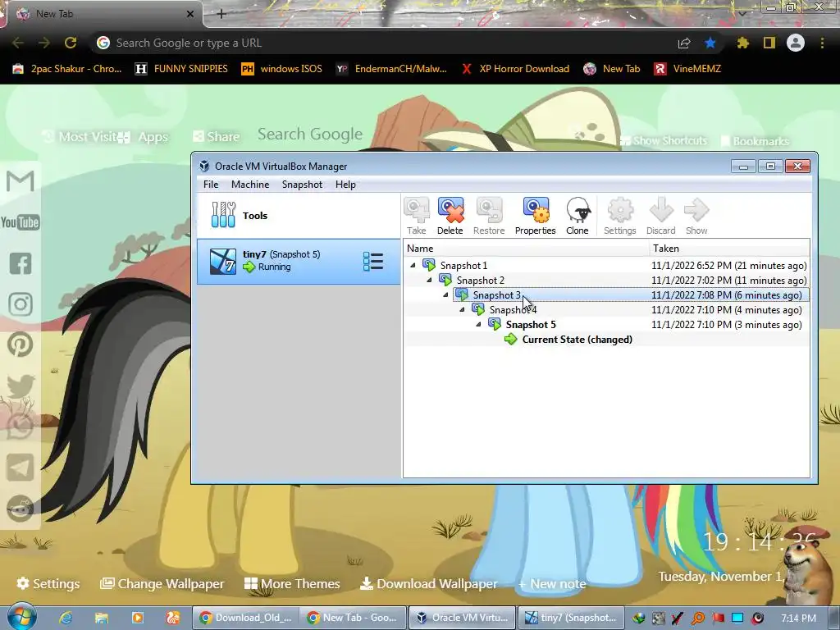Open the Snapshot menu
Screen dimensions: 840x630
point(302,185)
